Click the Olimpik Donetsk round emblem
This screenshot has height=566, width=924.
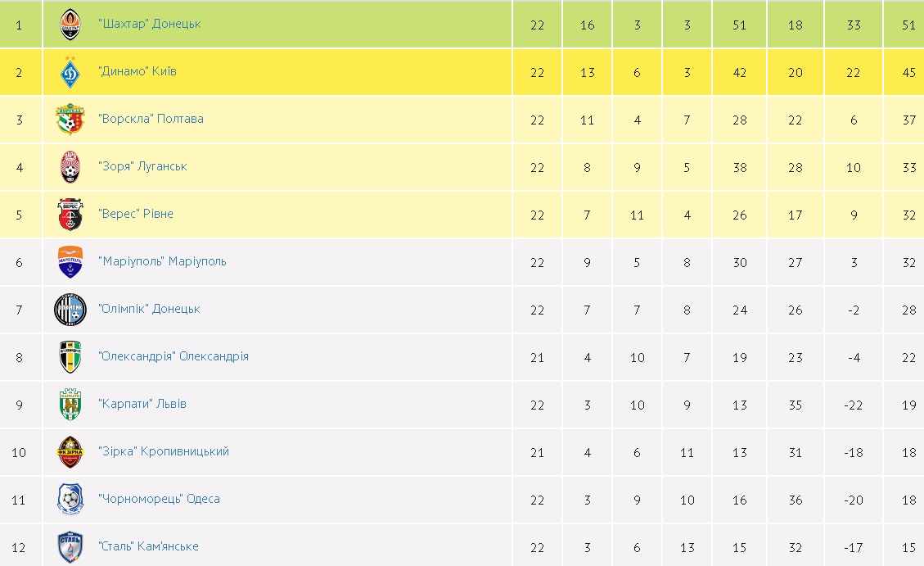pyautogui.click(x=70, y=310)
